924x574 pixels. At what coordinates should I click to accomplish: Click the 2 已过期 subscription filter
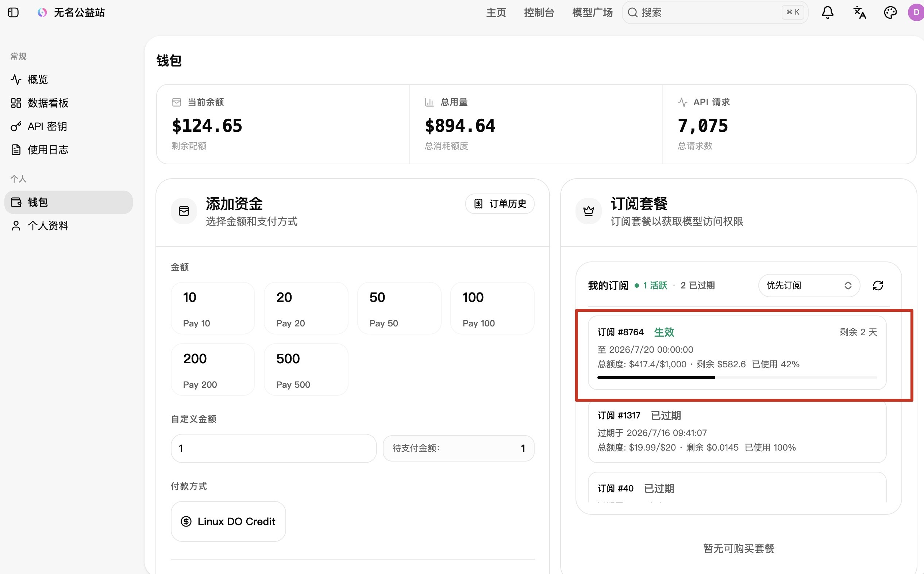click(x=697, y=286)
